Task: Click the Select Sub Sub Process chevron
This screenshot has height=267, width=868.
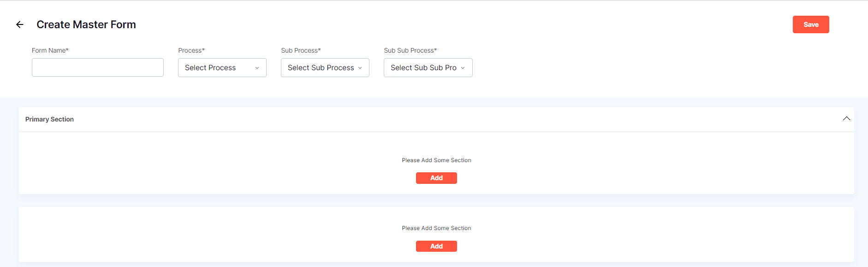Action: point(463,67)
